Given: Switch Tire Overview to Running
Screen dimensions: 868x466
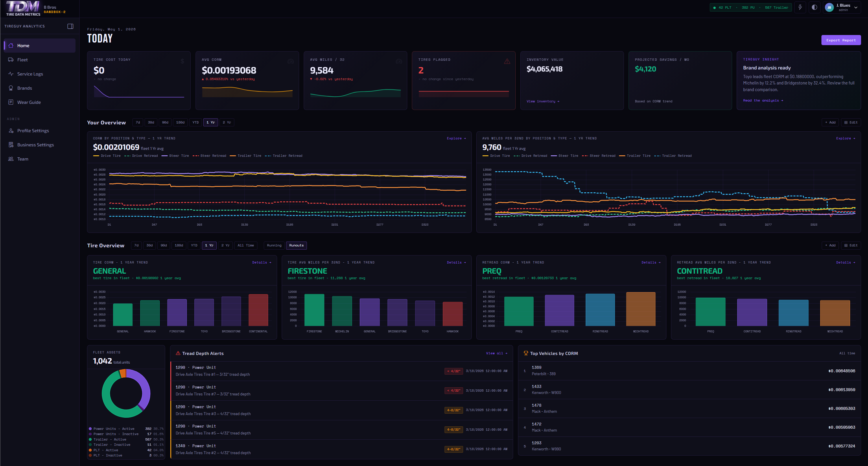Looking at the screenshot, I should pos(274,245).
